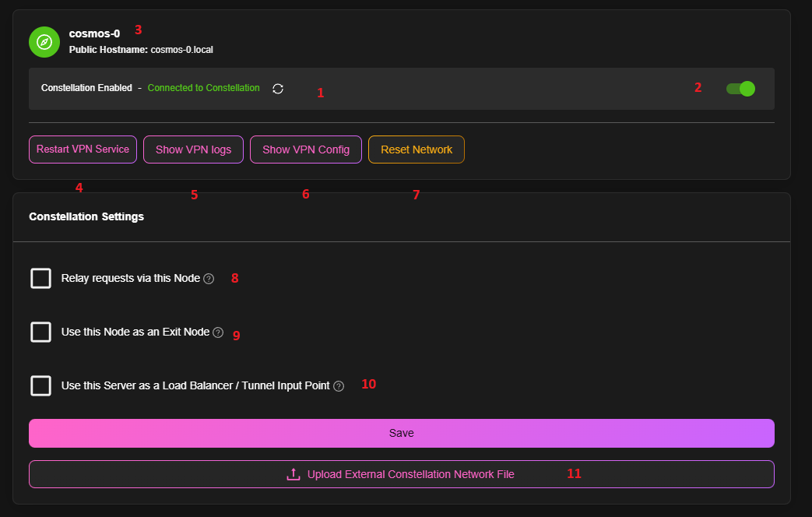The image size is (812, 517).
Task: Restart the VPN Service
Action: (83, 149)
